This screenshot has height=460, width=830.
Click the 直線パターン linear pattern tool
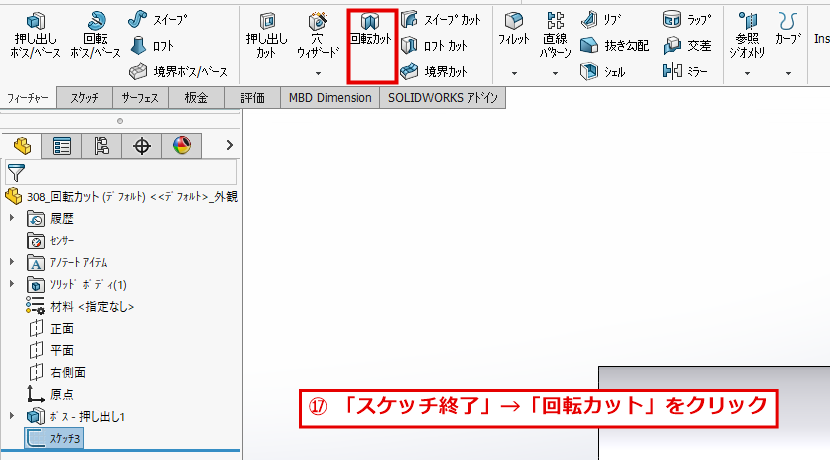point(555,35)
